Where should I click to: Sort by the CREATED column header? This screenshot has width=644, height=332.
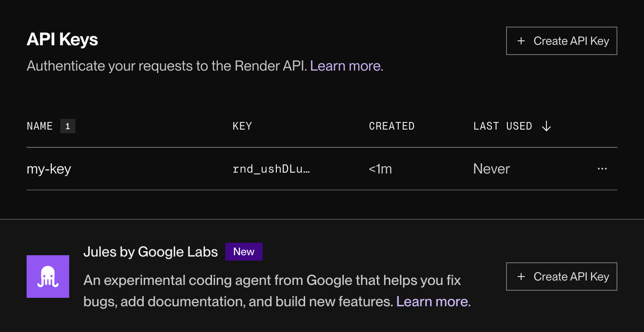point(392,126)
